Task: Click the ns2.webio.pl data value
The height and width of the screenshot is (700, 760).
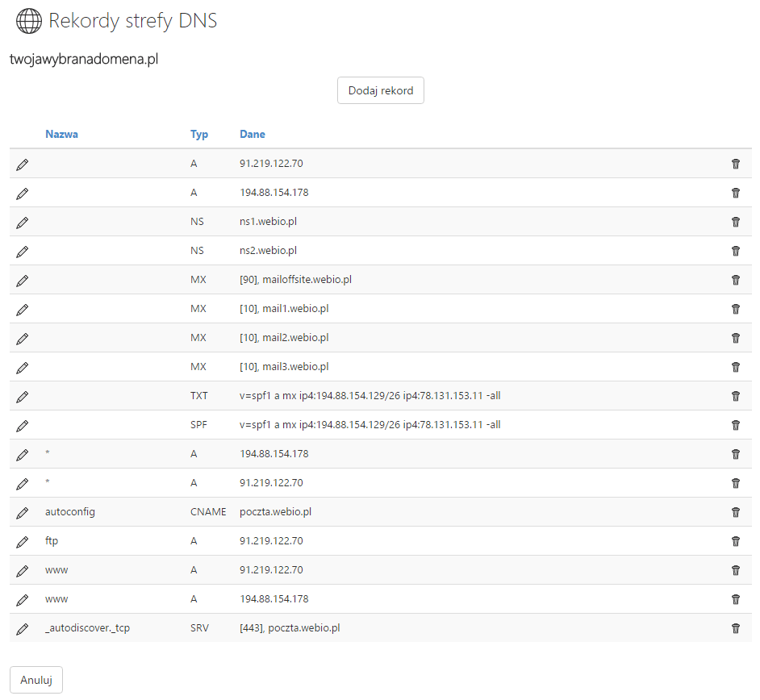Action: point(268,251)
